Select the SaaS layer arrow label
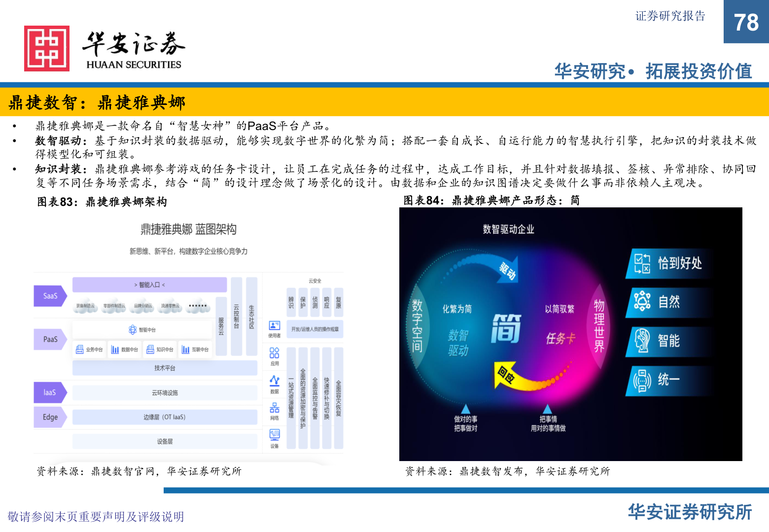This screenshot has height=532, width=769. (50, 296)
